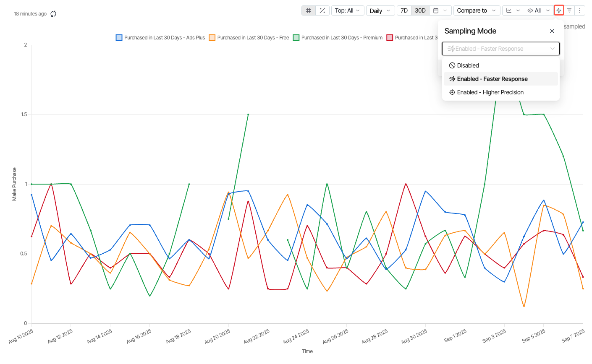Open the Daily granularity dropdown

point(380,10)
